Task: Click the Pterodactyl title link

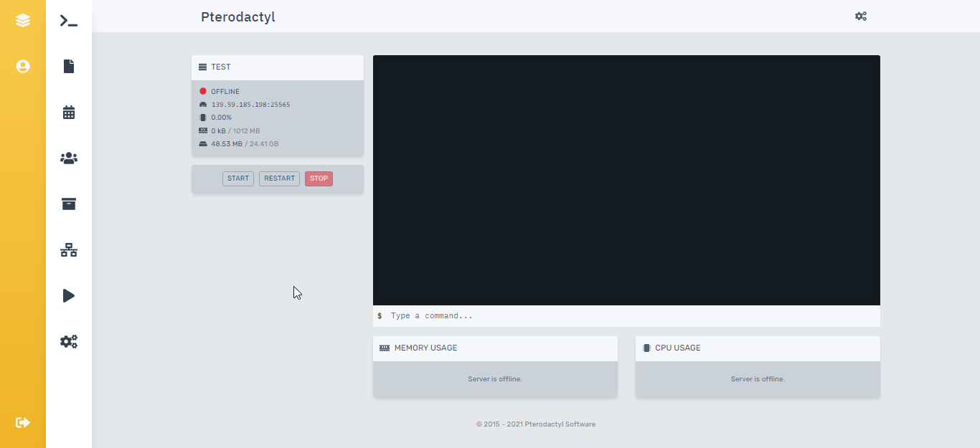Action: click(x=237, y=17)
